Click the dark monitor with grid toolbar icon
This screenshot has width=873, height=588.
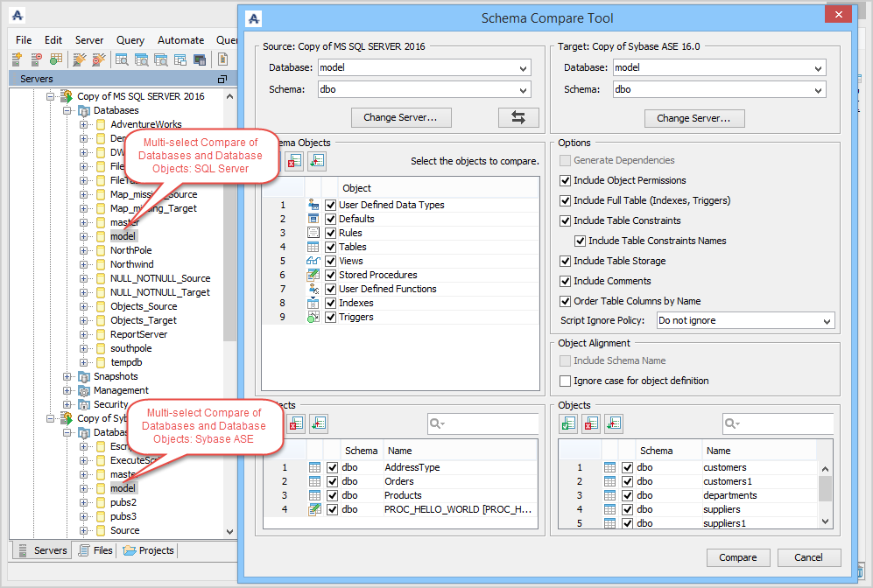pyautogui.click(x=200, y=59)
